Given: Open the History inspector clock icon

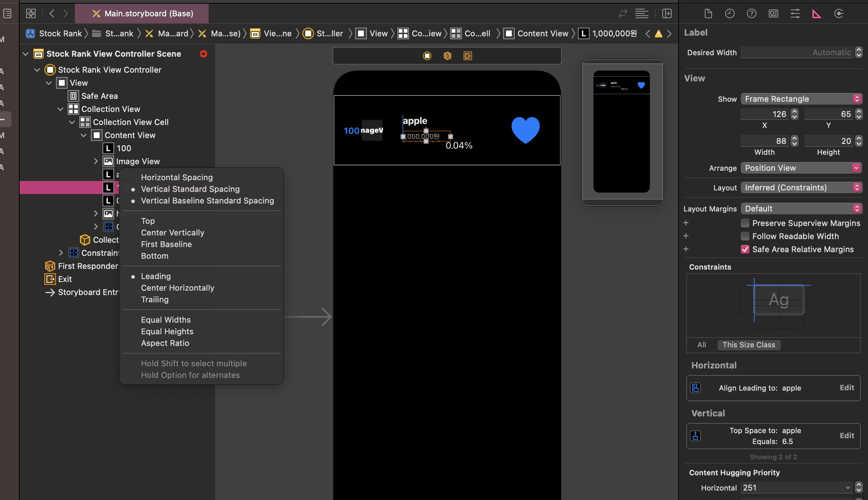Looking at the screenshot, I should click(x=730, y=14).
